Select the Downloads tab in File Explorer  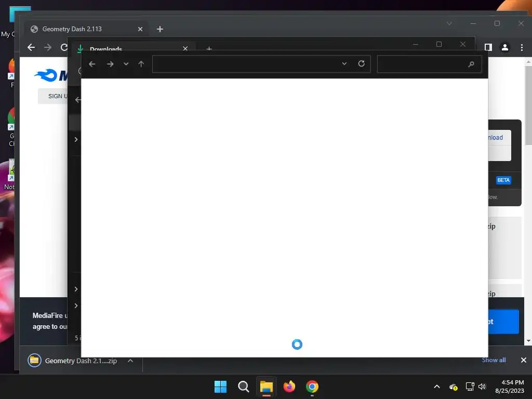[x=132, y=48]
